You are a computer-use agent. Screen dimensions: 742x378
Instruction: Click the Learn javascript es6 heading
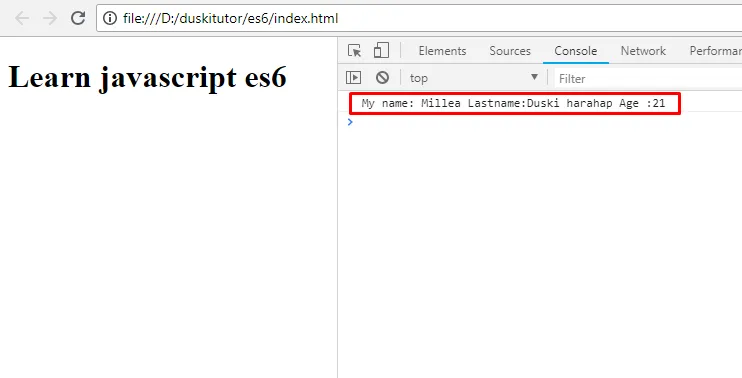[148, 77]
